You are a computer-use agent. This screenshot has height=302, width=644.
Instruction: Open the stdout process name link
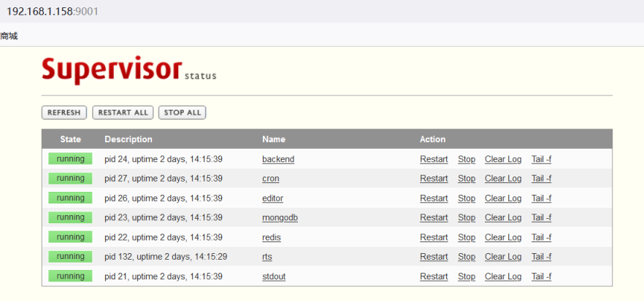click(273, 276)
